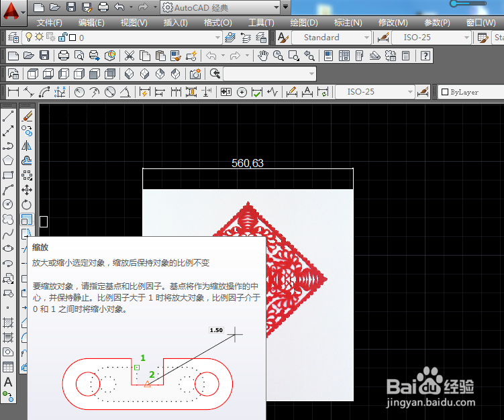Open the ByLayer color control dropdown

[x=471, y=92]
